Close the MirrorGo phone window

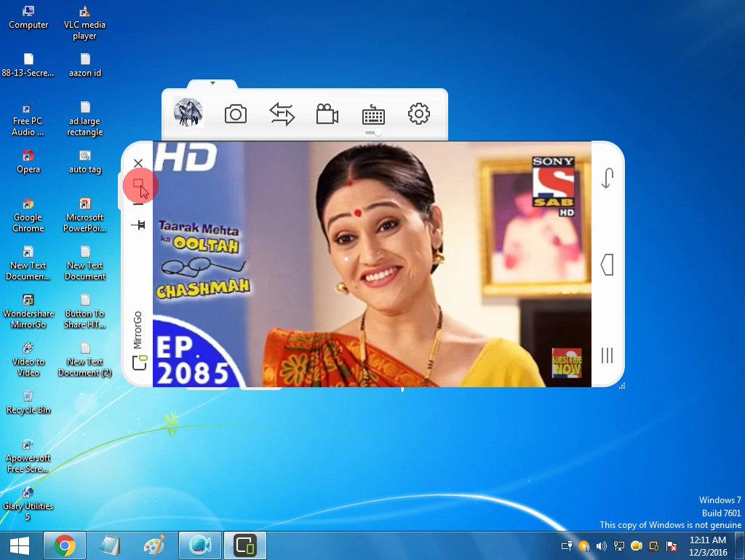(x=138, y=163)
